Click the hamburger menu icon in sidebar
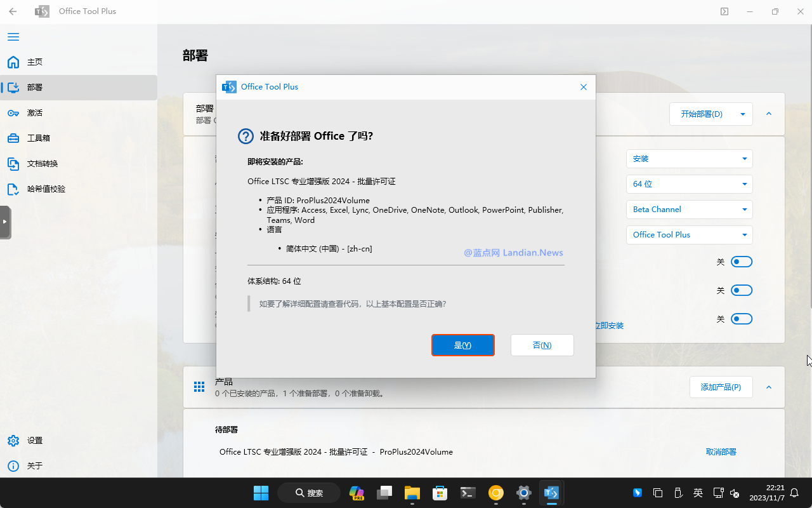 pyautogui.click(x=13, y=37)
